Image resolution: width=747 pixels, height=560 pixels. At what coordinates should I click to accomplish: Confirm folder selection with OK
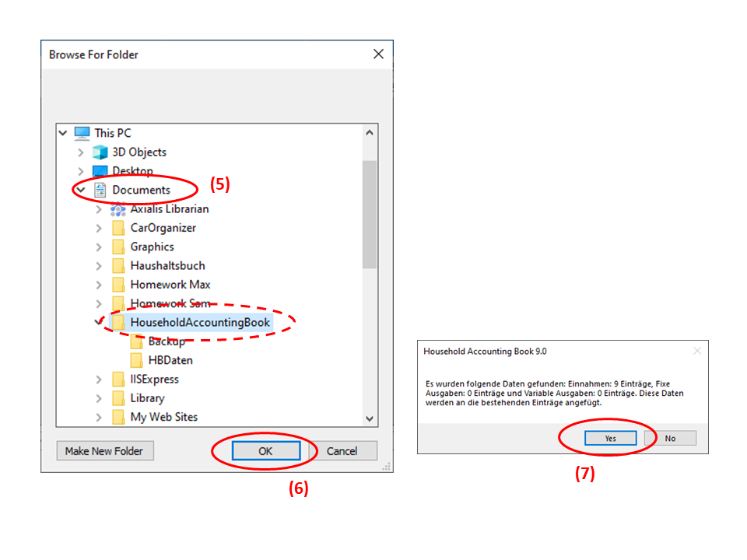point(266,451)
